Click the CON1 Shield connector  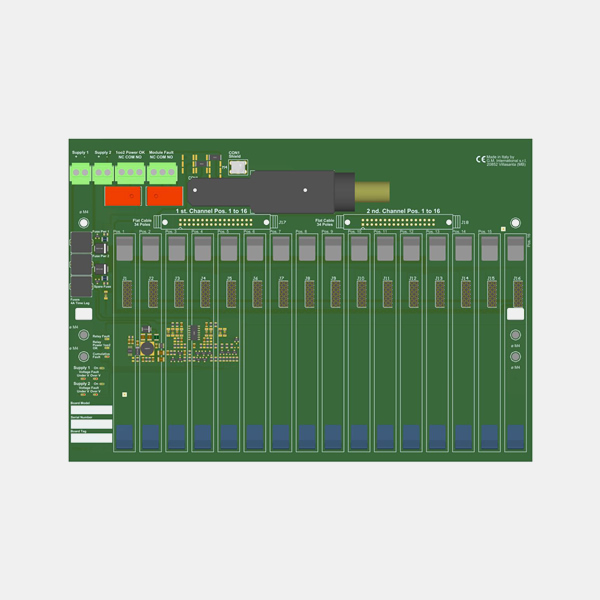click(x=237, y=167)
